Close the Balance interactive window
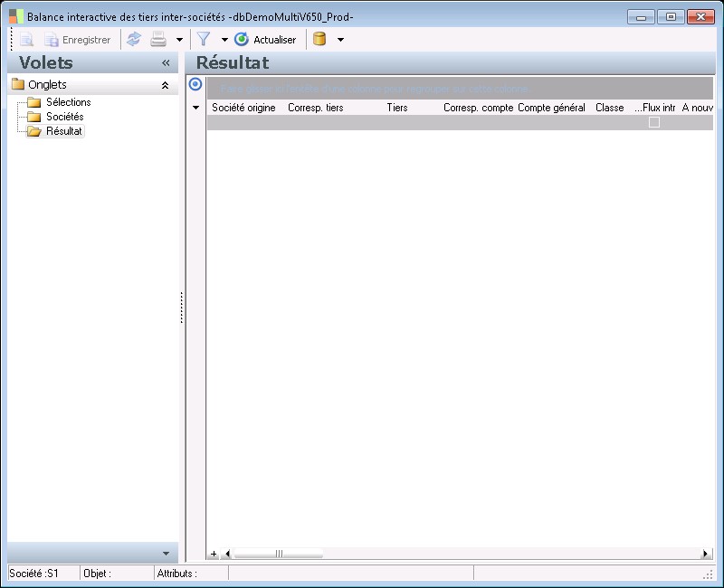 tap(700, 17)
